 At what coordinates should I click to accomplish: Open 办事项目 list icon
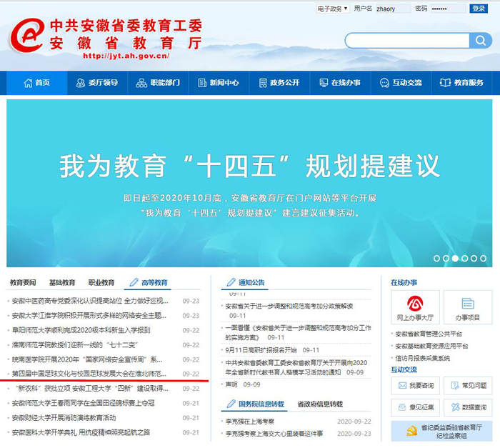(x=468, y=304)
